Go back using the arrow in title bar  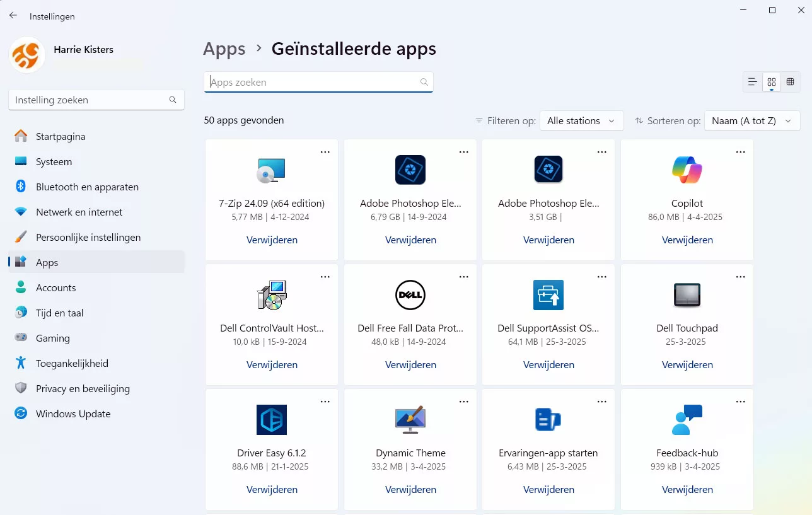coord(13,15)
